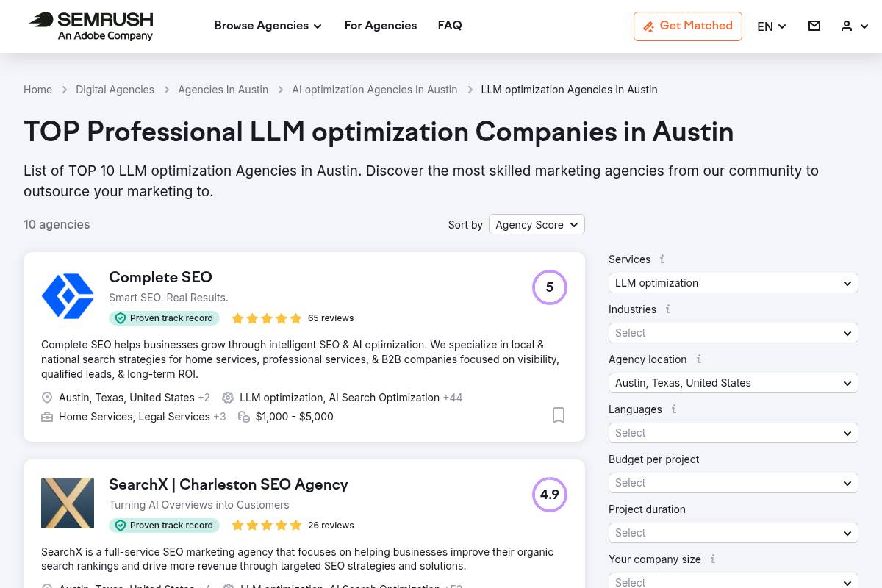Go to Home breadcrumb
Image resolution: width=882 pixels, height=588 pixels.
(x=37, y=90)
